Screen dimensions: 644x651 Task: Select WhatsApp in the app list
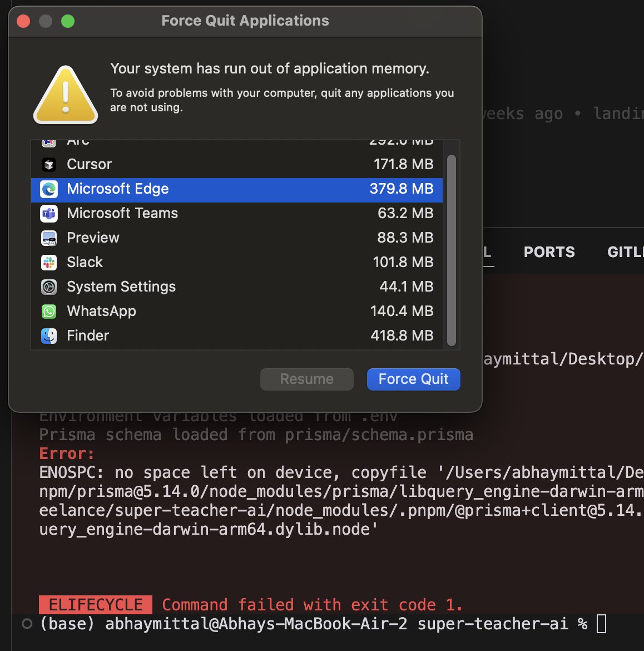pyautogui.click(x=237, y=312)
